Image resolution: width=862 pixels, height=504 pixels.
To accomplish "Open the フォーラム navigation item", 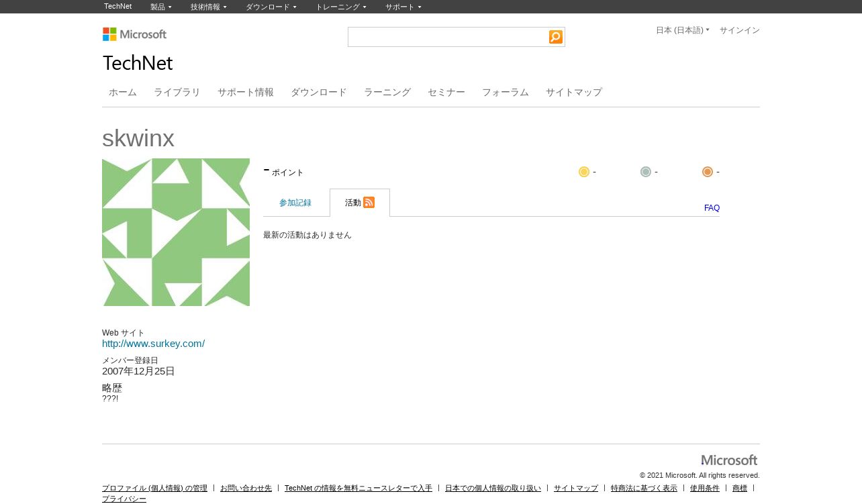I will (506, 93).
